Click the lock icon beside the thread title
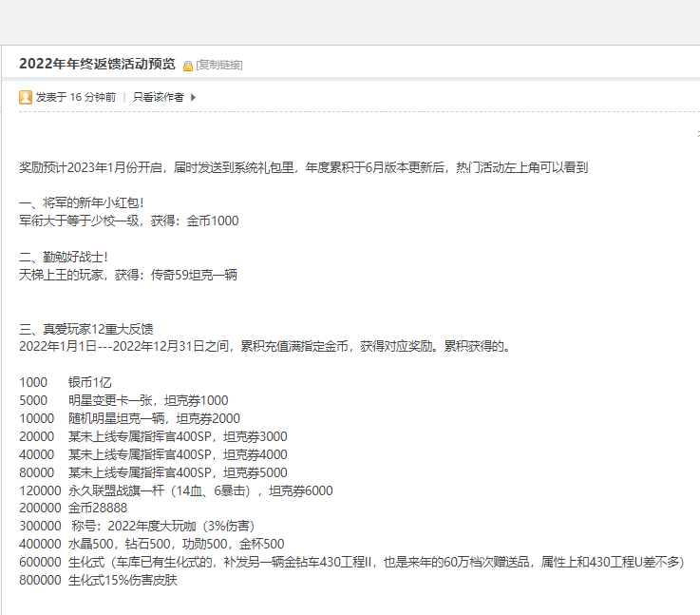 [188, 66]
